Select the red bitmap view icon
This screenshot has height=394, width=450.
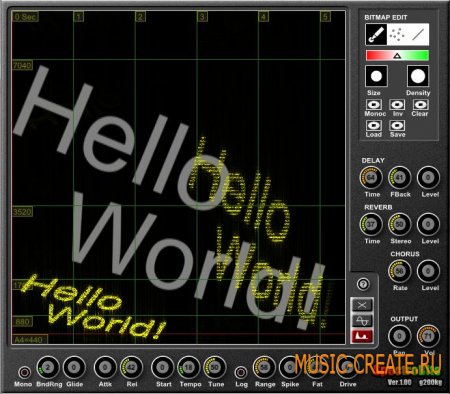coord(362,336)
